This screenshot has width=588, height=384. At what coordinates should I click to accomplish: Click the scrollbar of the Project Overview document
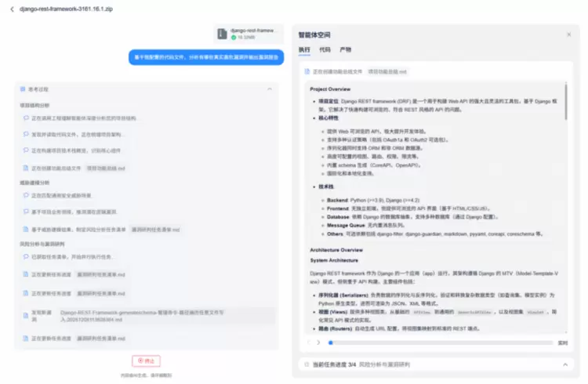[566, 101]
